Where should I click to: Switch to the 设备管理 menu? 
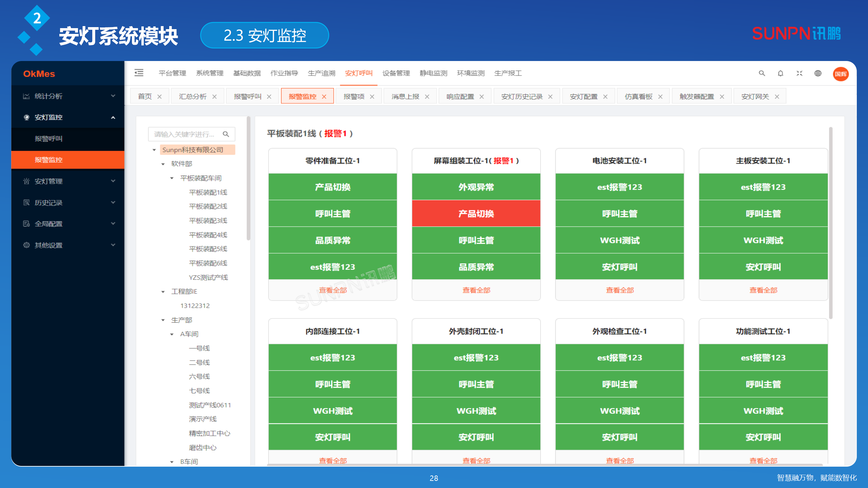click(x=396, y=73)
